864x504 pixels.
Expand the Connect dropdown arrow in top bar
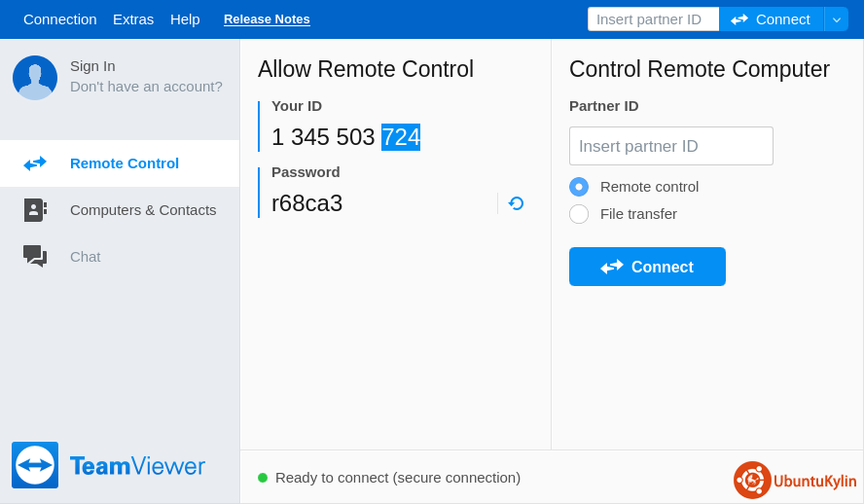[837, 19]
